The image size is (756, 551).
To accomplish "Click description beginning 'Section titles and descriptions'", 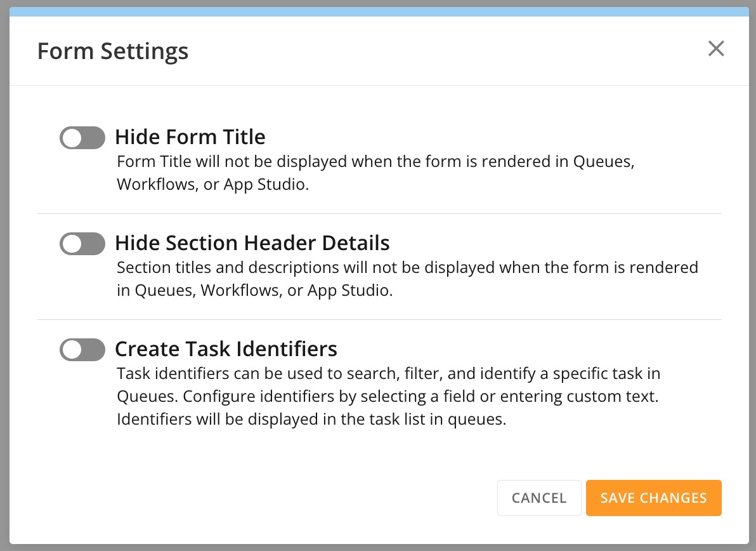I will click(407, 279).
